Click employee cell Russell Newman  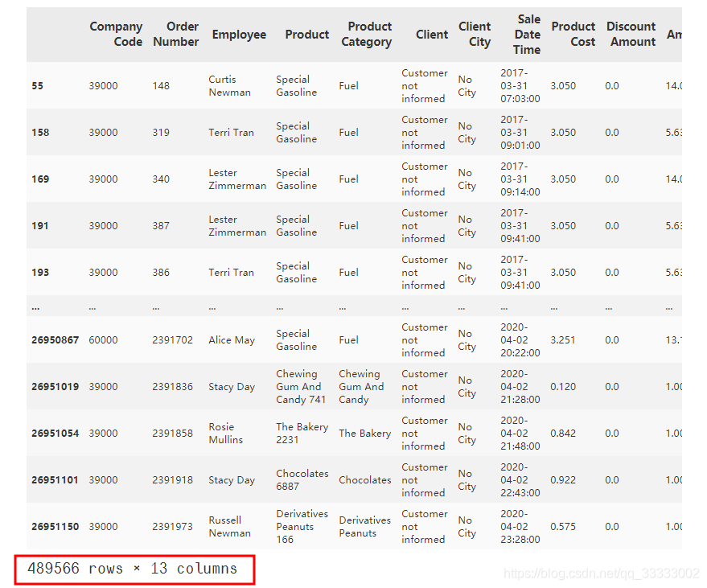(x=229, y=527)
